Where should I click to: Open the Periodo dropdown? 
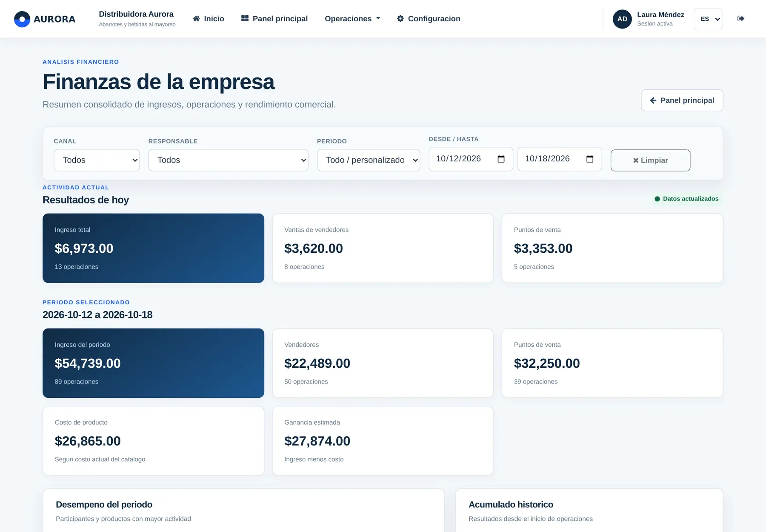(x=369, y=160)
